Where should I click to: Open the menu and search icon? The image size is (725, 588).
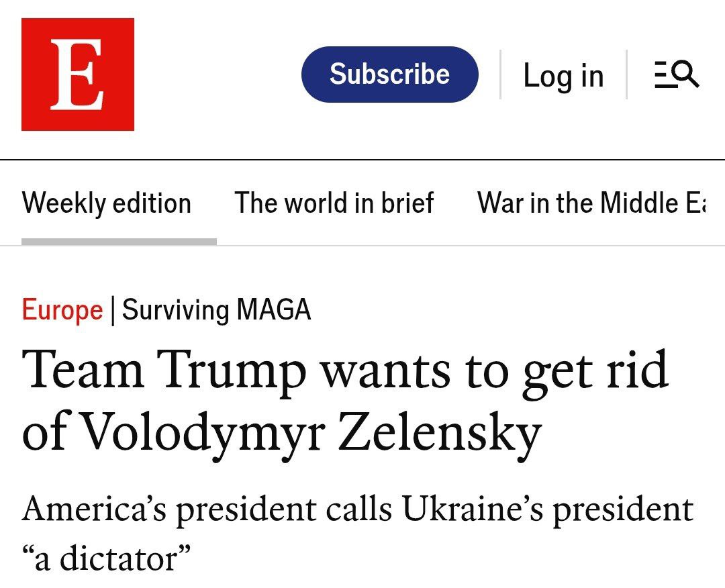pyautogui.click(x=677, y=75)
